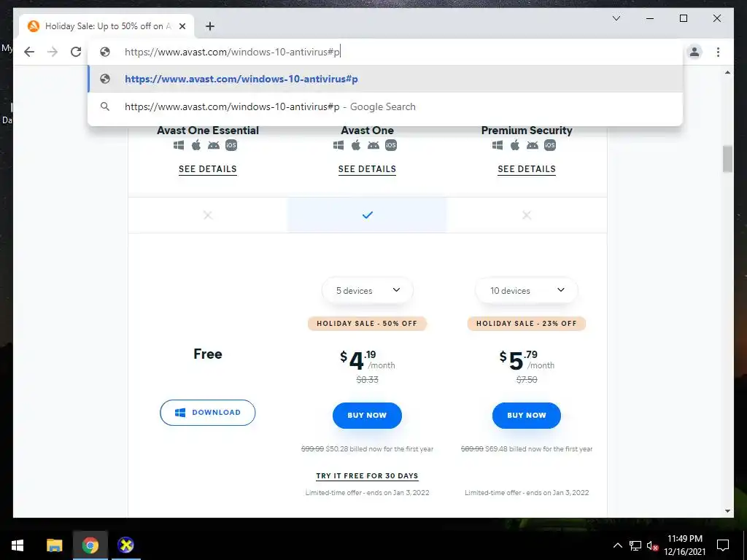The height and width of the screenshot is (560, 747).
Task: Click the magnifier icon in the suggestion row
Action: (x=105, y=106)
